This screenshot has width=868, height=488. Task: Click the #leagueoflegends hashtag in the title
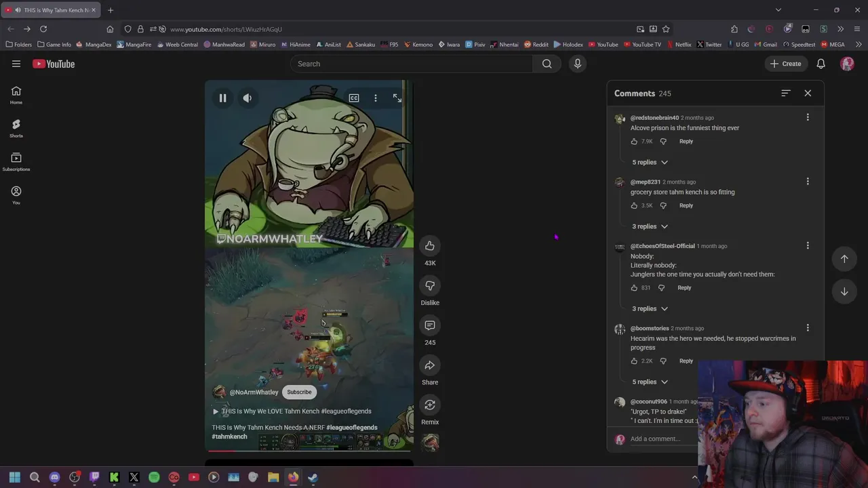pyautogui.click(x=351, y=428)
